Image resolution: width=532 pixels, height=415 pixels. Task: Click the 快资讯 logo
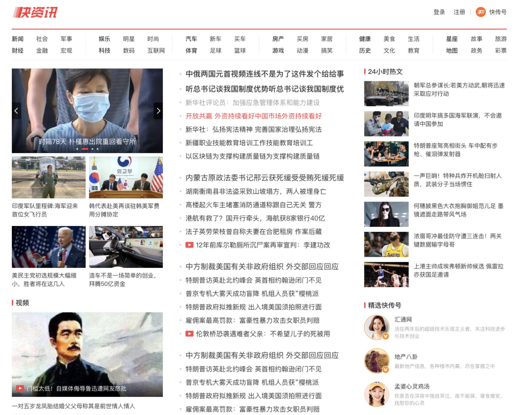click(x=35, y=12)
